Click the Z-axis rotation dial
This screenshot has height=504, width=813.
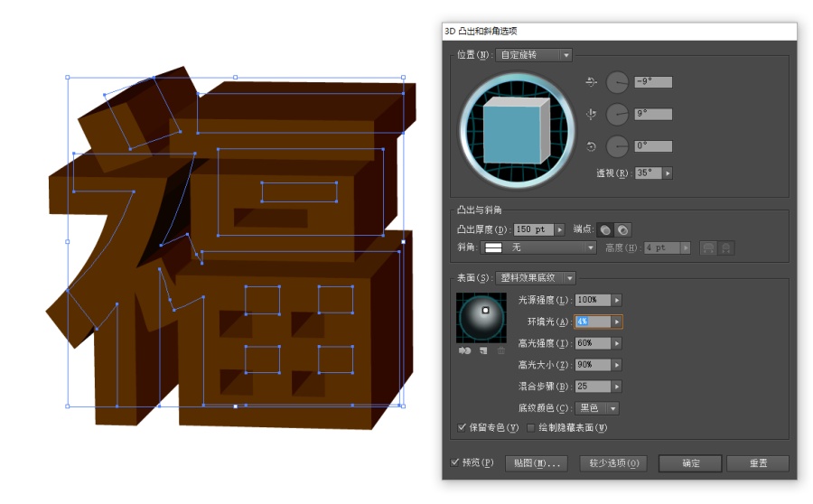(x=617, y=146)
